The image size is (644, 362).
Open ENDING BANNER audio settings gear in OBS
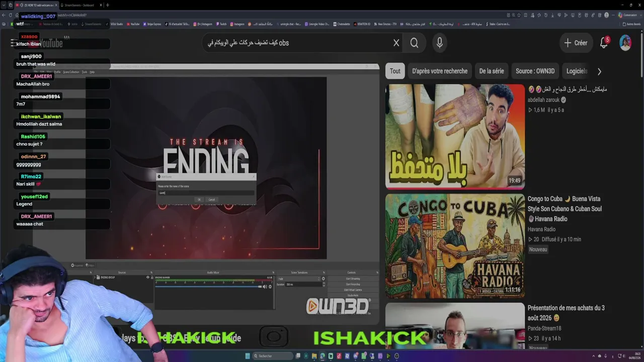[x=270, y=287]
